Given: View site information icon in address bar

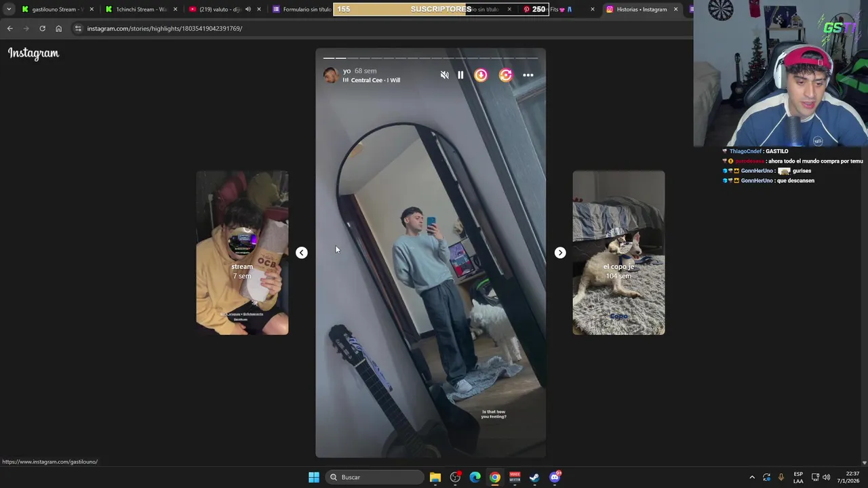Looking at the screenshot, I should tap(78, 28).
